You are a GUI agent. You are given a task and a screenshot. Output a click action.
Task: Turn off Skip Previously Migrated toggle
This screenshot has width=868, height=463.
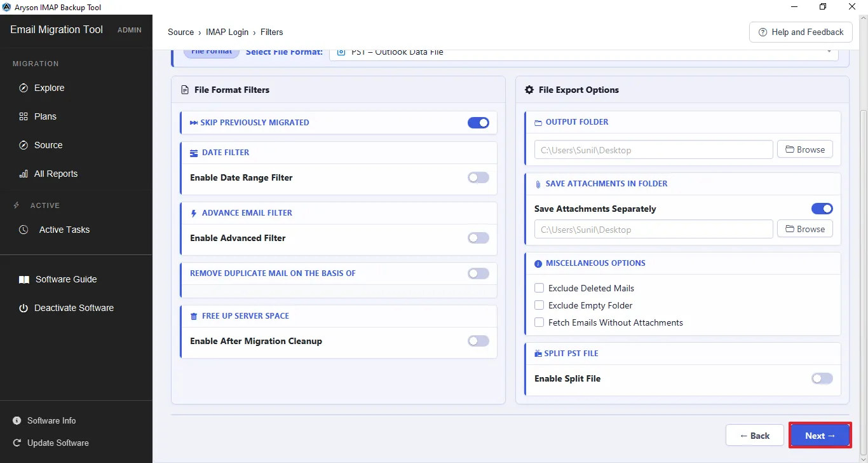click(x=478, y=123)
